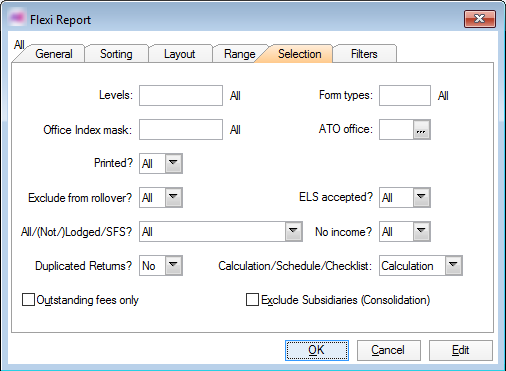The image size is (506, 371).
Task: Select the Selection tab
Action: (299, 54)
